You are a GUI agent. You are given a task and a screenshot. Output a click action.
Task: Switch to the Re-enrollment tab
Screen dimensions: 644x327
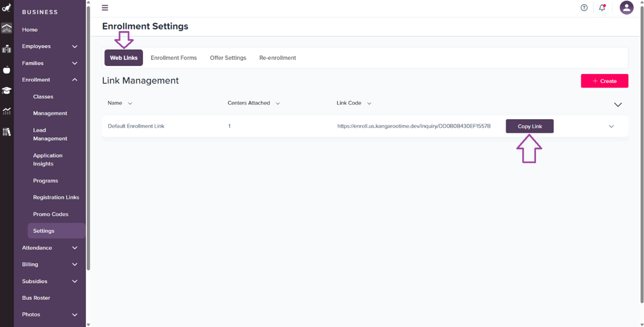click(x=277, y=58)
